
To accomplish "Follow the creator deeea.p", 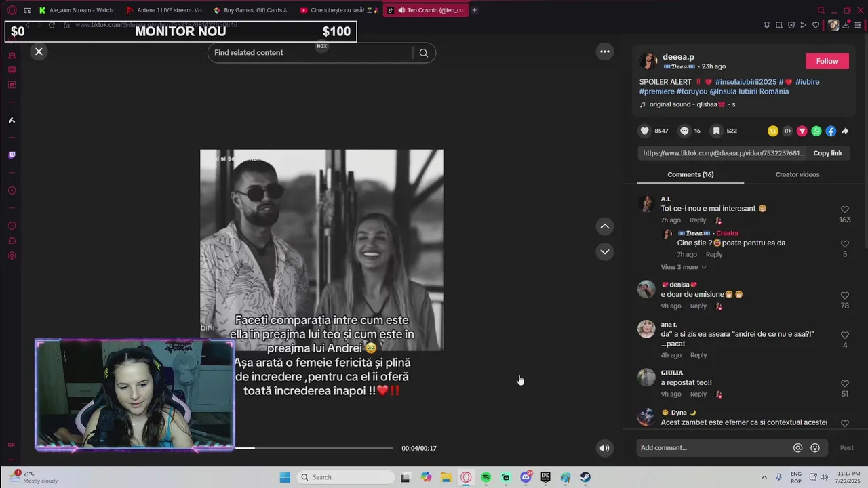I will 827,61.
